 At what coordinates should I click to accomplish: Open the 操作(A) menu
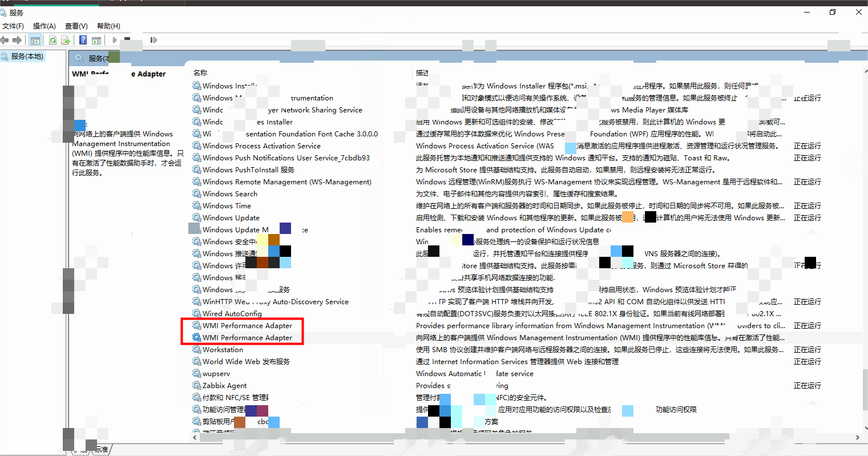(x=44, y=26)
